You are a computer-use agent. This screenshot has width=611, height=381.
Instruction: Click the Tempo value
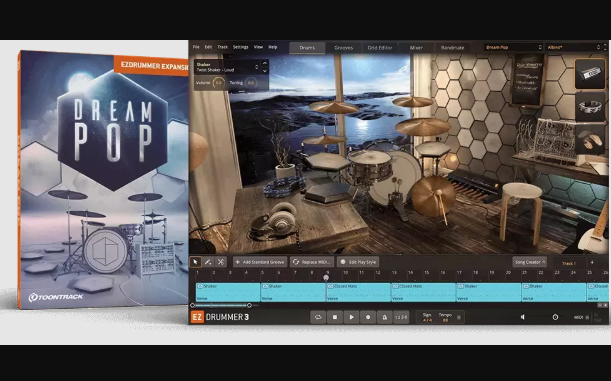[x=445, y=320]
